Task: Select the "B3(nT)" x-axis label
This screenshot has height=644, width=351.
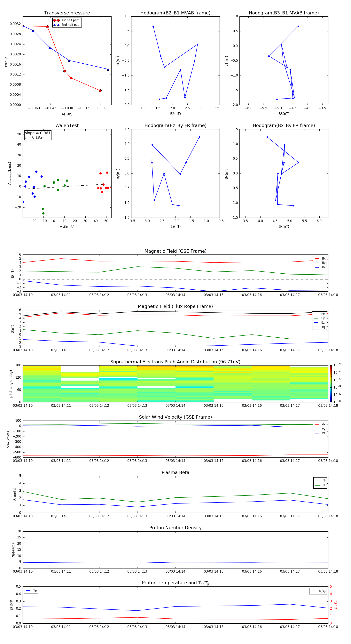Action: coord(284,114)
